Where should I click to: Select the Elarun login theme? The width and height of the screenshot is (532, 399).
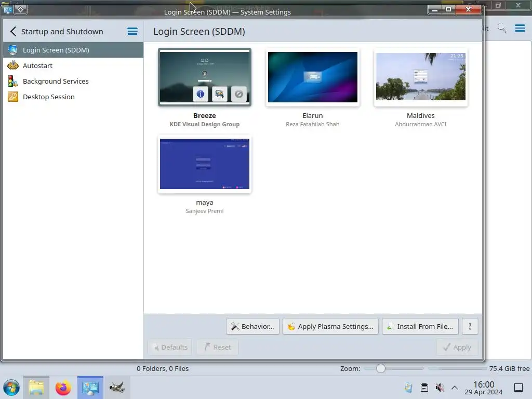click(x=312, y=77)
